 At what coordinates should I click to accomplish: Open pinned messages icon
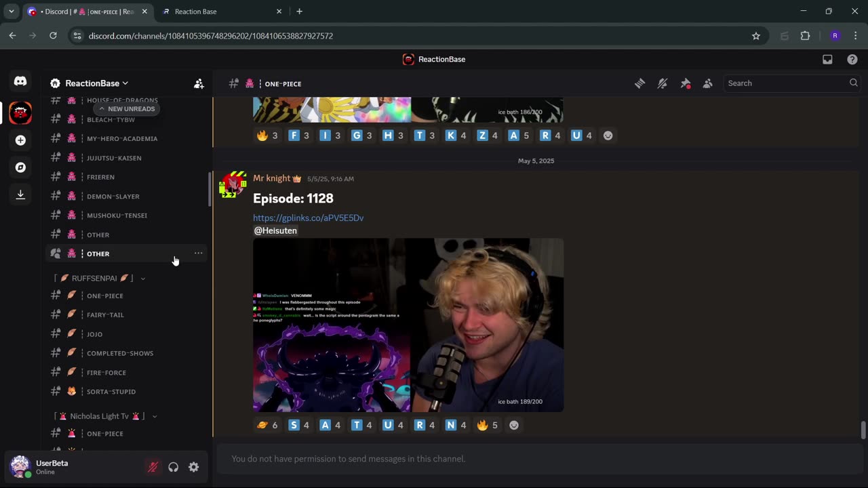pyautogui.click(x=686, y=83)
